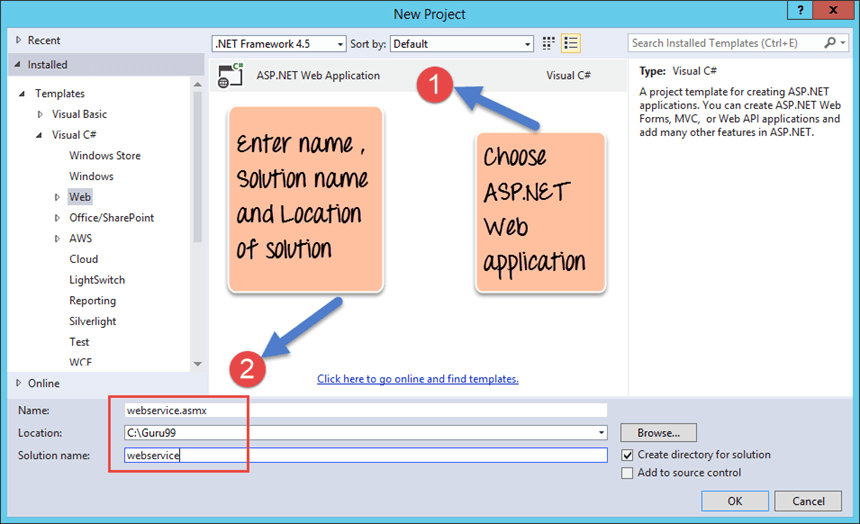
Task: Click the template tree vertical scrollbar
Action: point(197,200)
